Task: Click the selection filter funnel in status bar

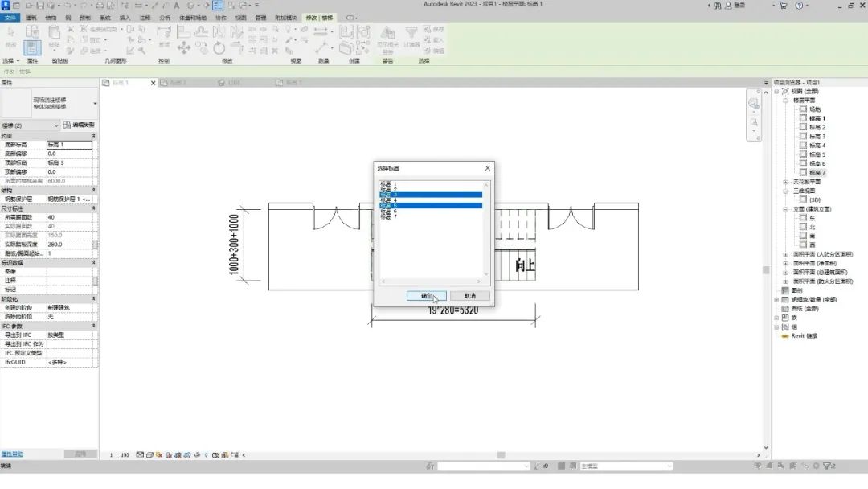Action: click(828, 466)
